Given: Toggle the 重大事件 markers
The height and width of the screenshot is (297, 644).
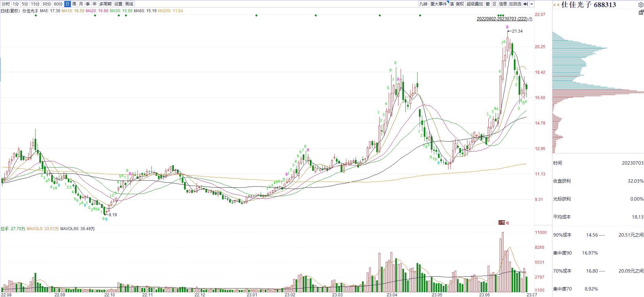Looking at the screenshot, I should pyautogui.click(x=439, y=4).
